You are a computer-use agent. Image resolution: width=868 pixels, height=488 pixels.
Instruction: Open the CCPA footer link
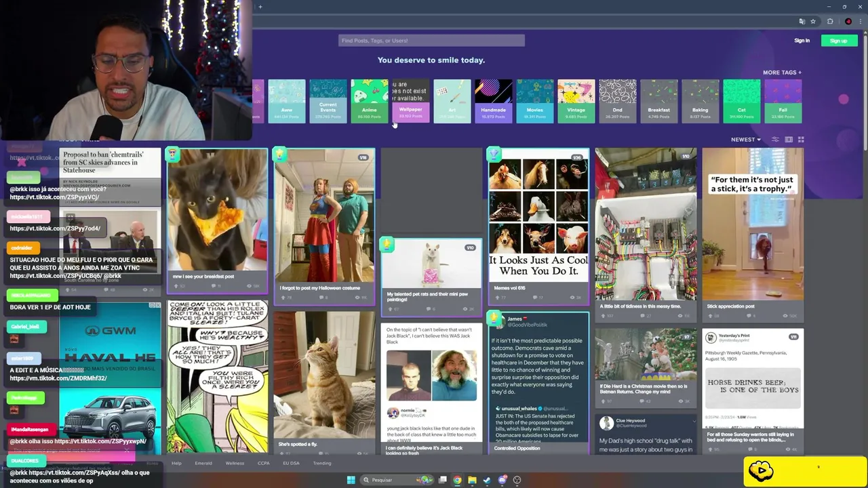point(264,464)
